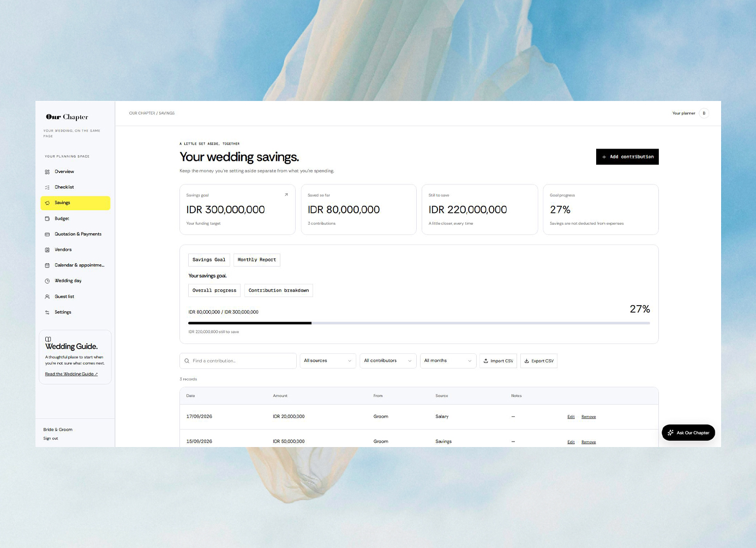Click the IDR 20,000,000 amount cell
The height and width of the screenshot is (548, 756).
pos(289,416)
